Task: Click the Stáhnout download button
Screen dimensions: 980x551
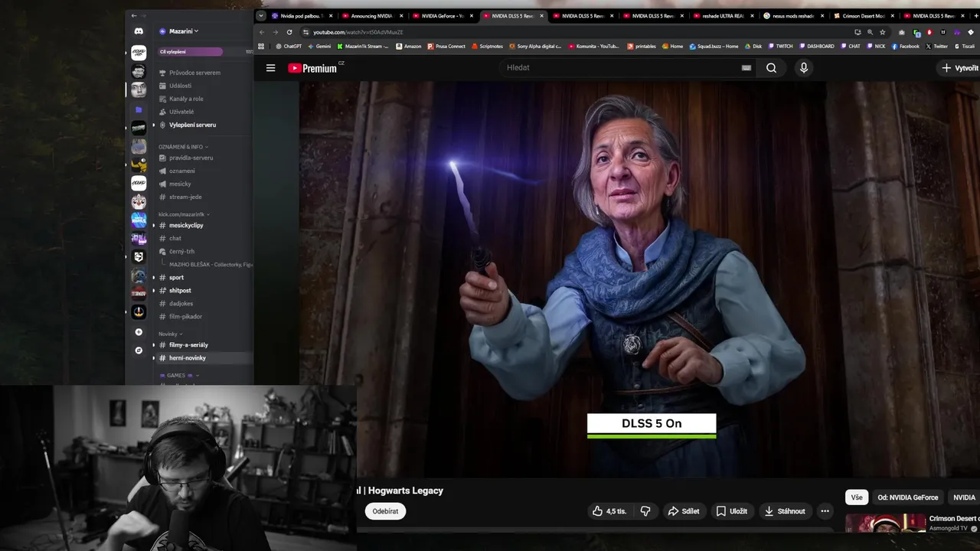Action: click(785, 511)
